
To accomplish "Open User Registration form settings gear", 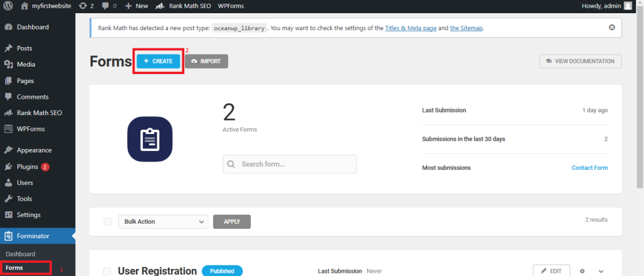I will tap(582, 271).
